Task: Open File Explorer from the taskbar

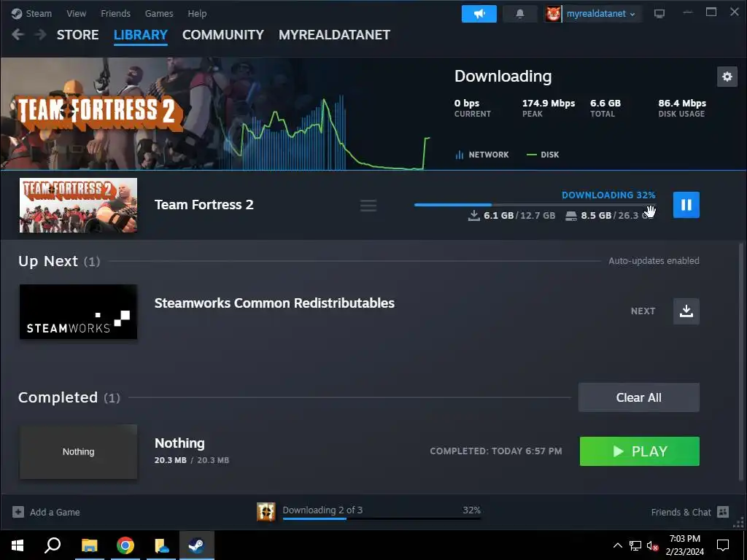Action: (x=89, y=545)
